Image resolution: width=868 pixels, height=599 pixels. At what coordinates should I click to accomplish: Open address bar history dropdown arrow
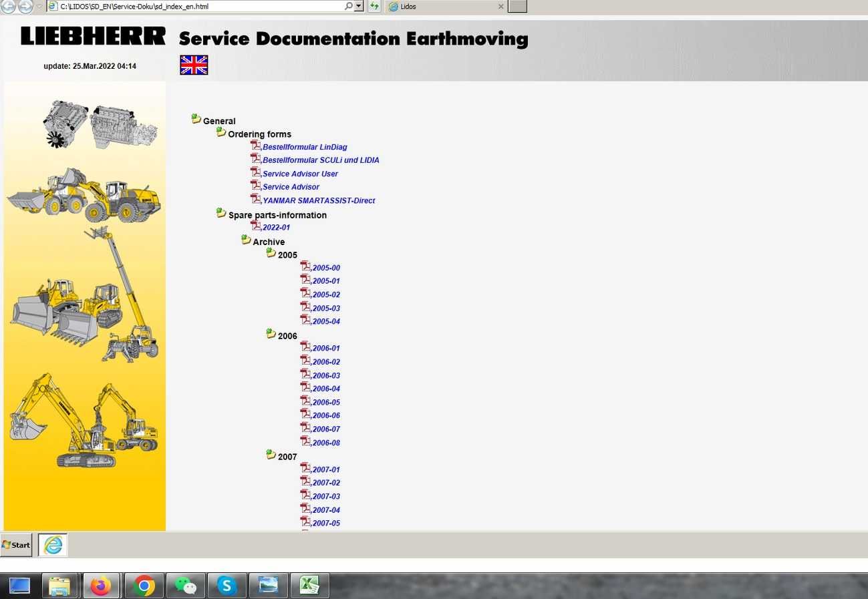[x=359, y=6]
